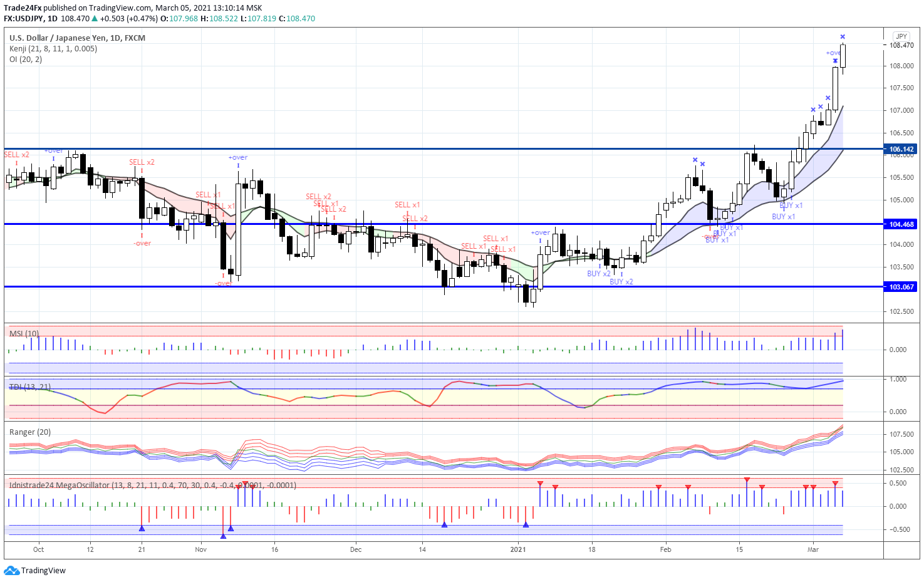The width and height of the screenshot is (924, 582).
Task: Click the TradingView logo icon
Action: pyautogui.click(x=11, y=570)
